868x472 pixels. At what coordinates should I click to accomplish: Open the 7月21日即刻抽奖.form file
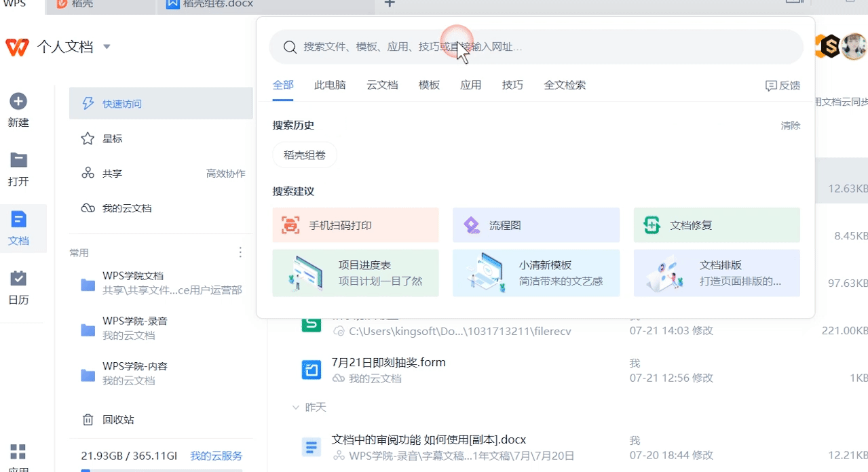pyautogui.click(x=388, y=362)
